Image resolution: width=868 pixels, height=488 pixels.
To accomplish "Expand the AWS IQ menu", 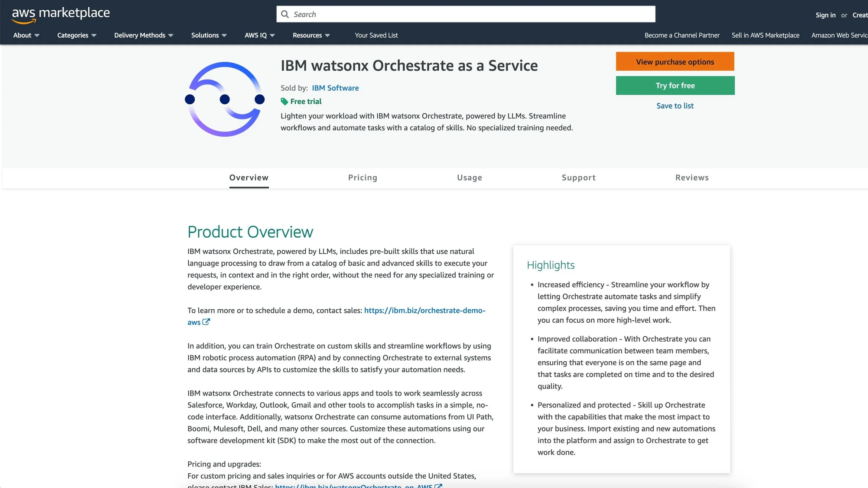I will tap(259, 35).
